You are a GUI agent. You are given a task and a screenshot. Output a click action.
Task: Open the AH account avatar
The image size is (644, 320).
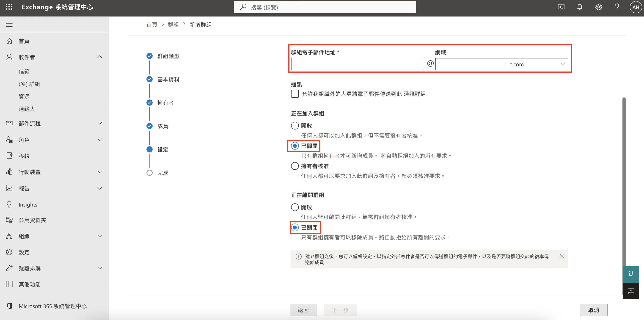tap(635, 7)
